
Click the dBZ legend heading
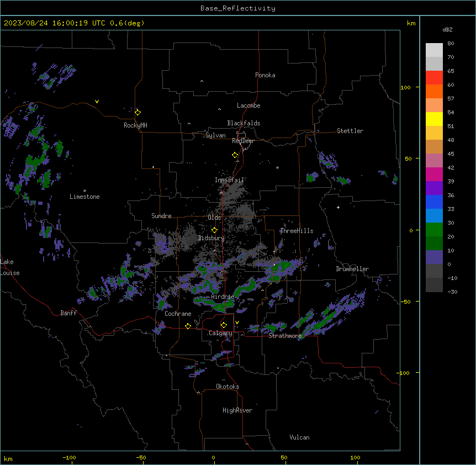pyautogui.click(x=447, y=30)
